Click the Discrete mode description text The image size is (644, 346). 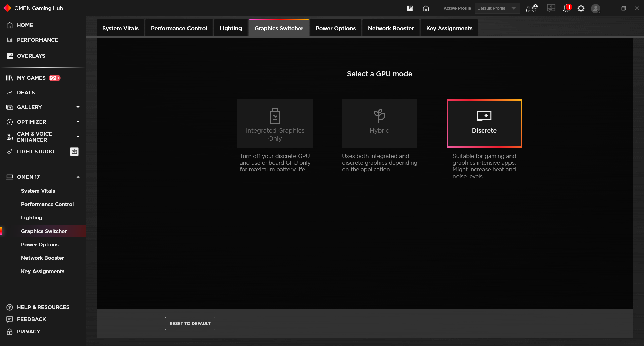pyautogui.click(x=484, y=166)
